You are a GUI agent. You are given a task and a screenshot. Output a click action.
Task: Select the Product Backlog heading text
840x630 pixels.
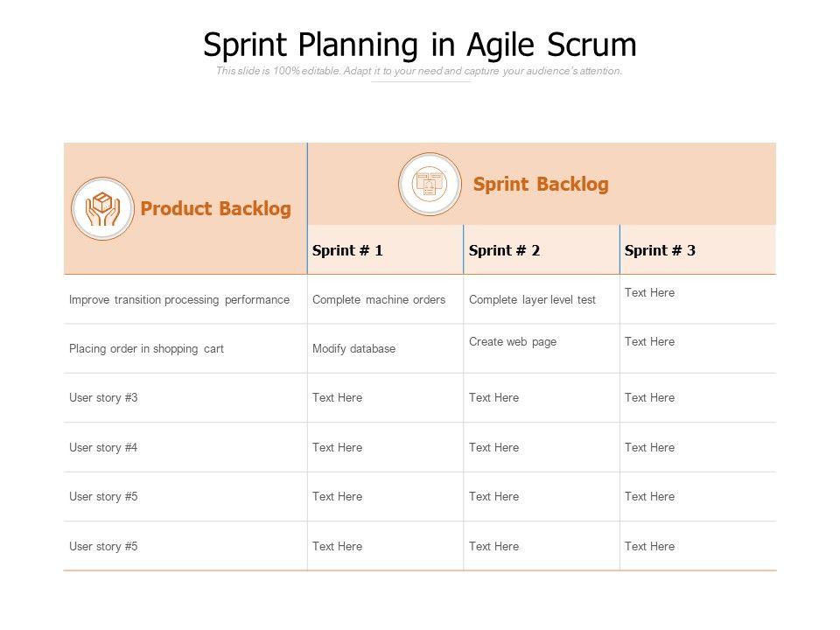215,208
